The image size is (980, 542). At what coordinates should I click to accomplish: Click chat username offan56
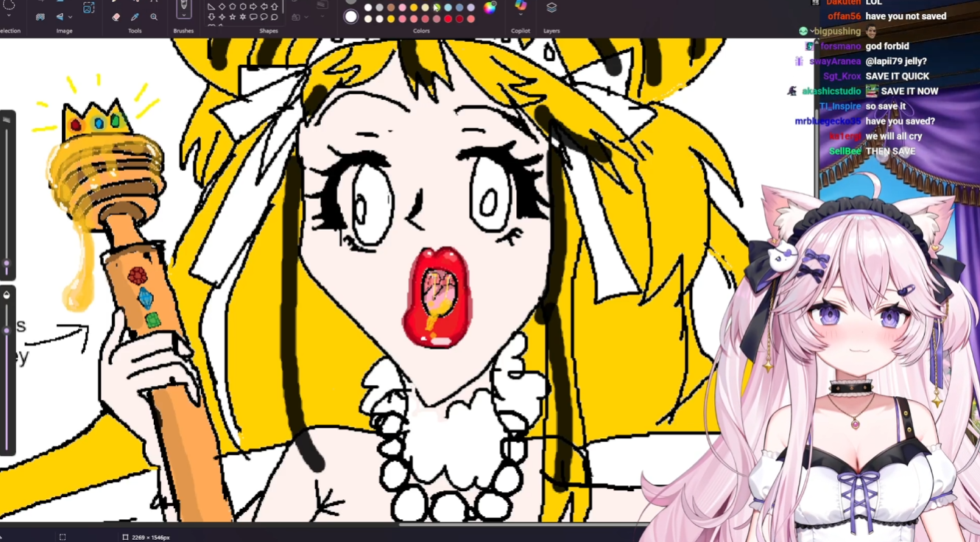pos(844,16)
